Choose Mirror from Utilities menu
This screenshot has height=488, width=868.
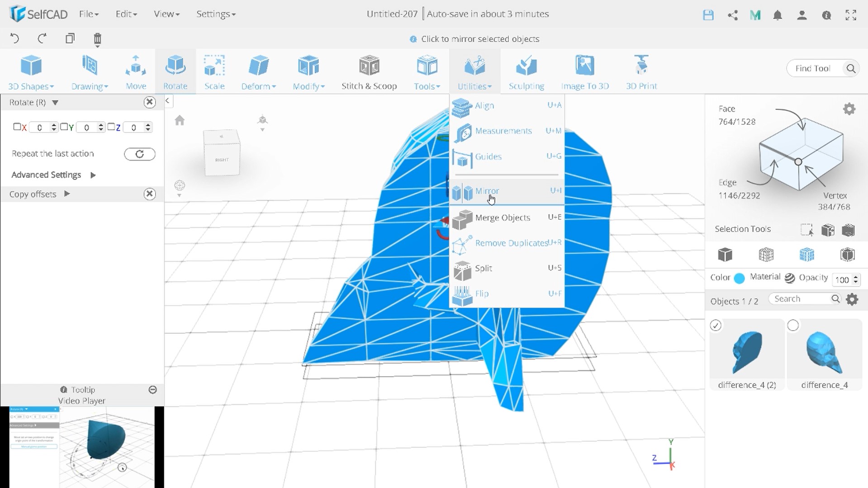click(507, 192)
